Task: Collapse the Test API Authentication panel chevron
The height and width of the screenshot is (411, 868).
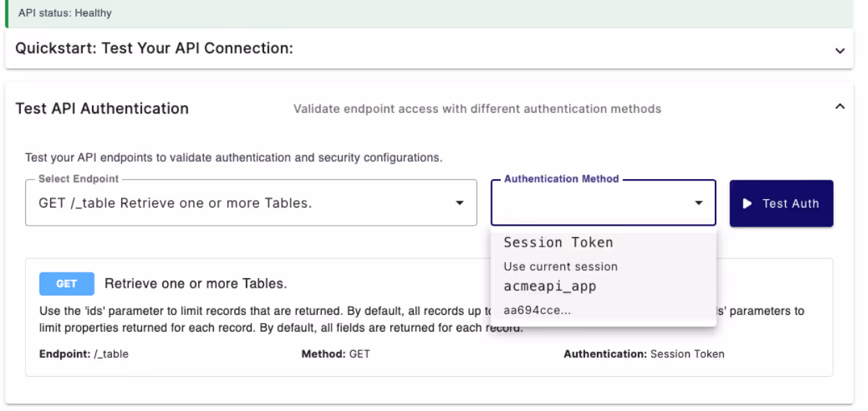Action: 839,107
